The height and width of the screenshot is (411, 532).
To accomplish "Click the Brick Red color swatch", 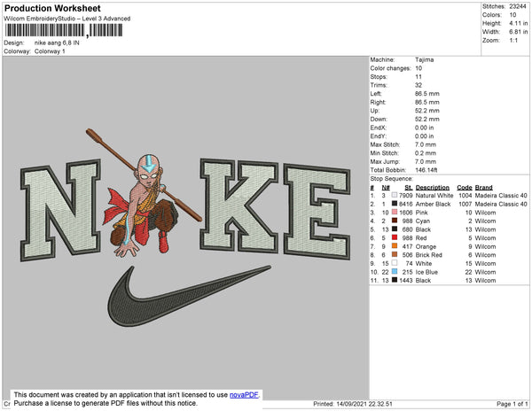I will point(395,254).
